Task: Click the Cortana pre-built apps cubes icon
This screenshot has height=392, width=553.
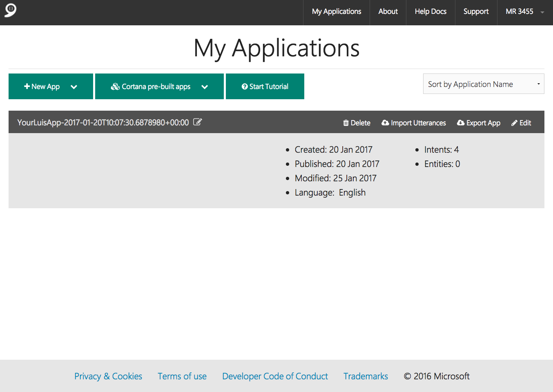Action: 115,87
